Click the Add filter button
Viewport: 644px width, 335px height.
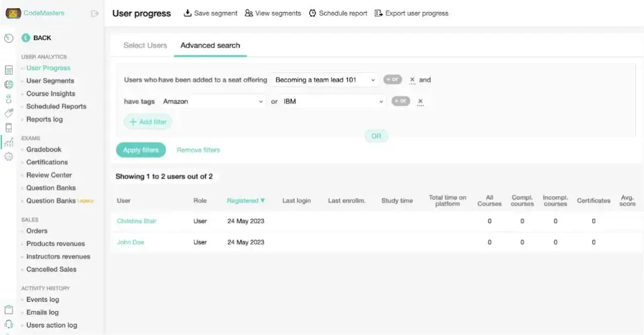coord(148,122)
